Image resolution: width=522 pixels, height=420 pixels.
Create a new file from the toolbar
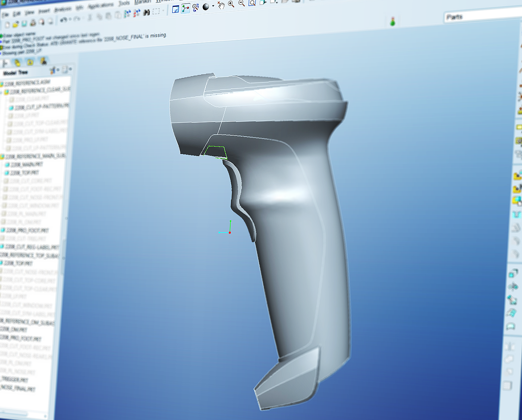[x=7, y=25]
